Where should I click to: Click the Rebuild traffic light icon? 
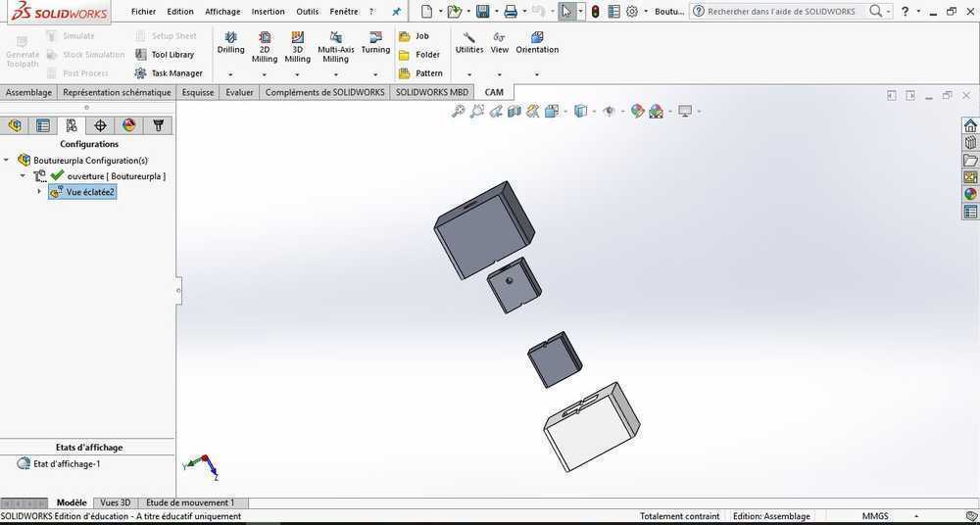595,11
